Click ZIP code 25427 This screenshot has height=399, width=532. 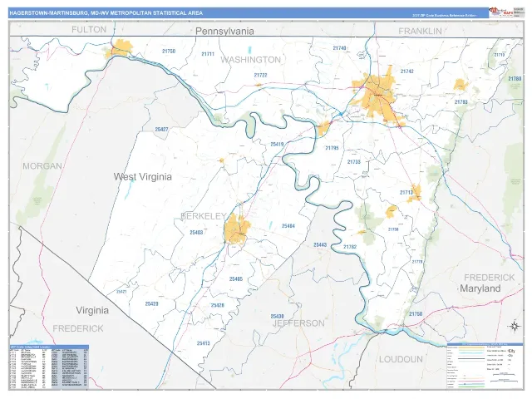(x=161, y=130)
